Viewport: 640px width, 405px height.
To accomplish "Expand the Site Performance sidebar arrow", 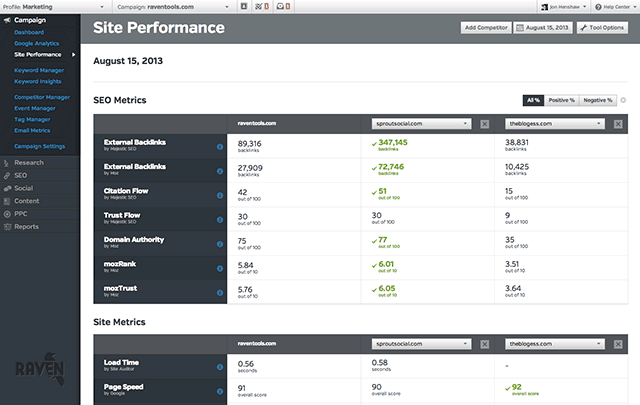I will [73, 55].
